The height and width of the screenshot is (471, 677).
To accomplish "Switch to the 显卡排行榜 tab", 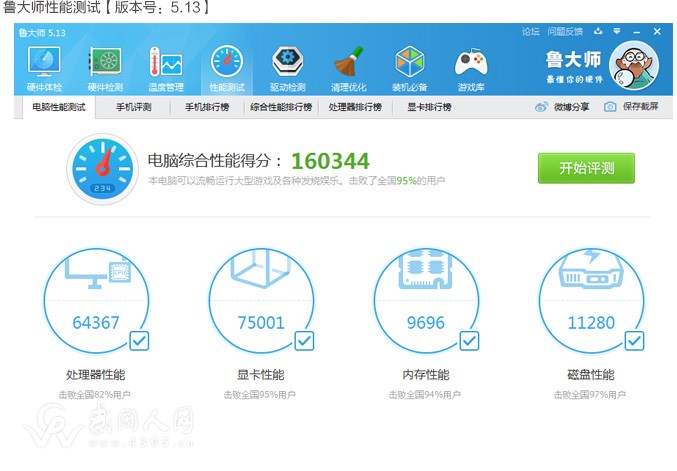I will click(x=429, y=107).
